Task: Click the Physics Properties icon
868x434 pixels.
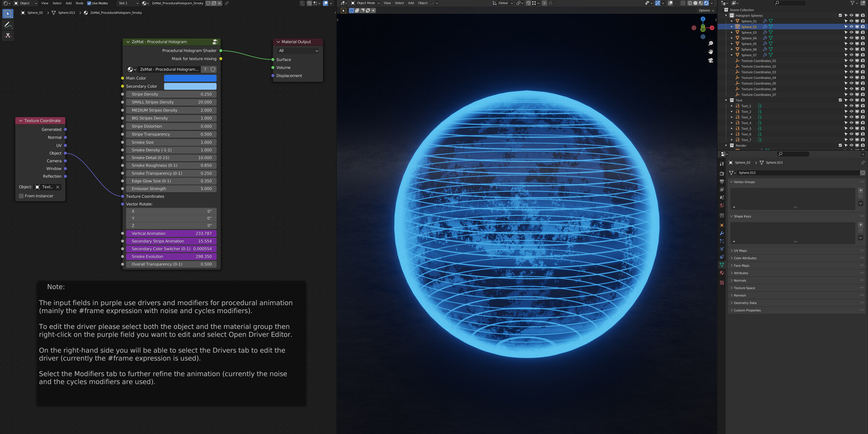Action: (722, 249)
